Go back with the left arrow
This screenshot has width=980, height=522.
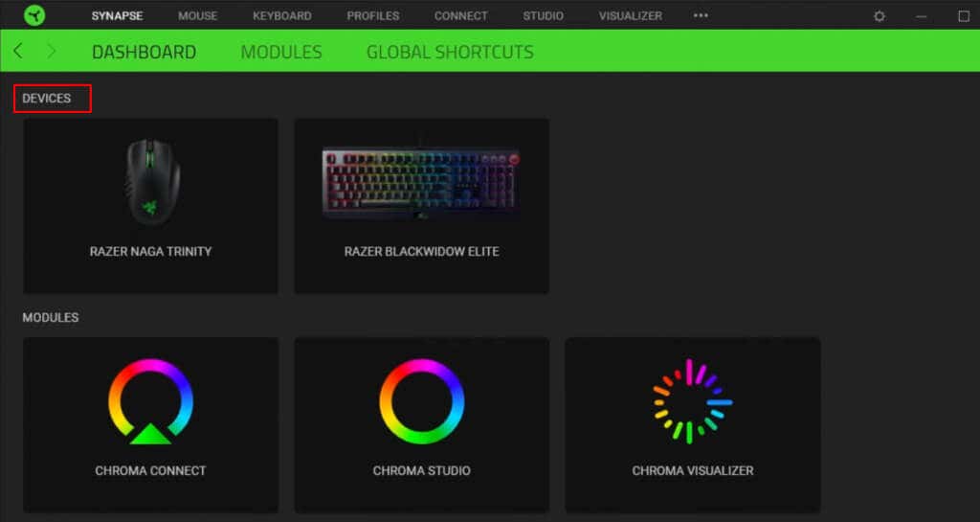click(18, 52)
